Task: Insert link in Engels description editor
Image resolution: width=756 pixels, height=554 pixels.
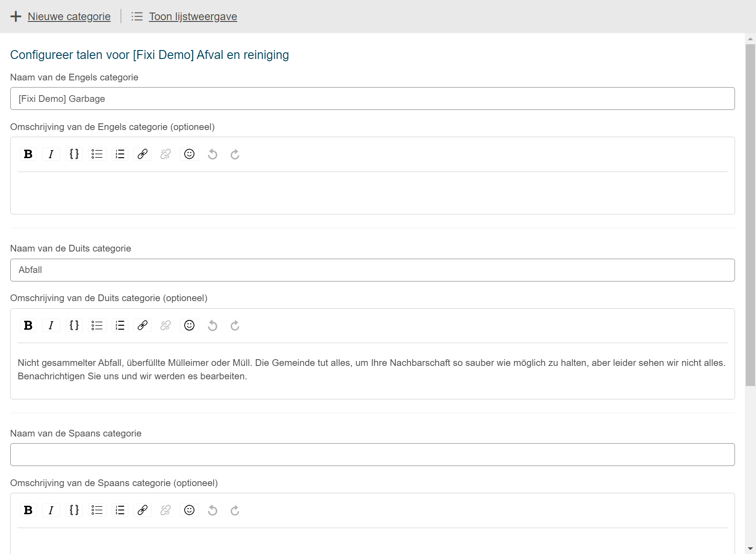Action: [143, 154]
